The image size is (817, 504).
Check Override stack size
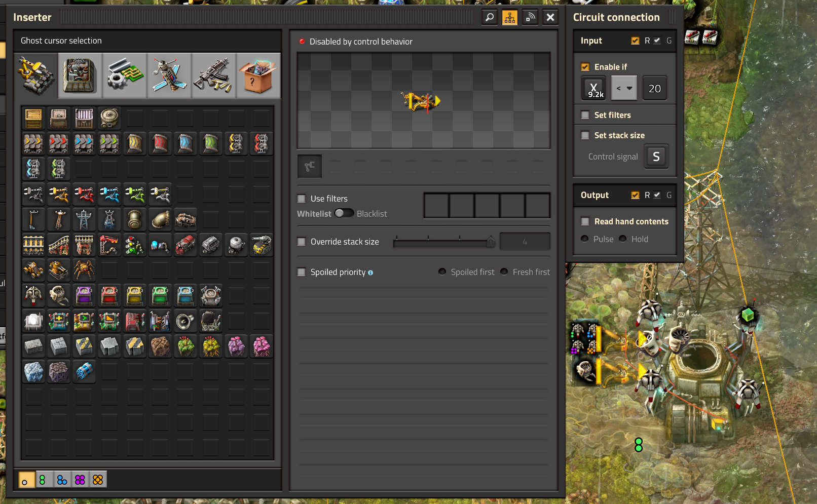pos(302,242)
